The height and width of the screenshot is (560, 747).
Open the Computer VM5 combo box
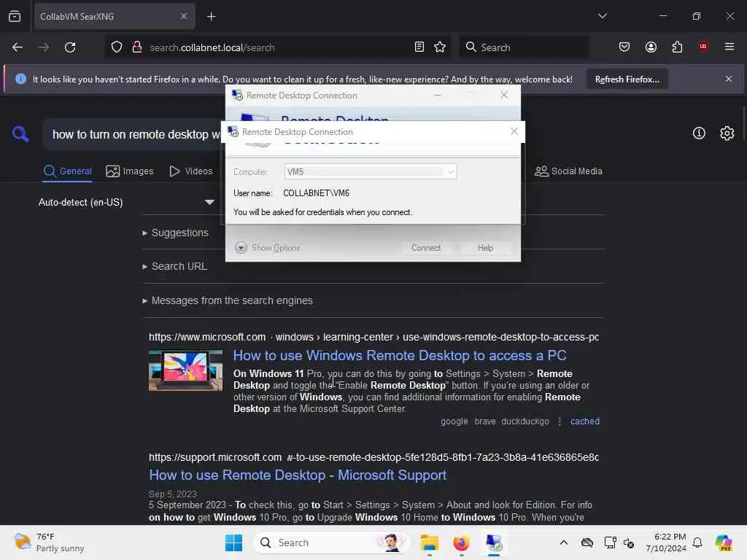pyautogui.click(x=370, y=172)
